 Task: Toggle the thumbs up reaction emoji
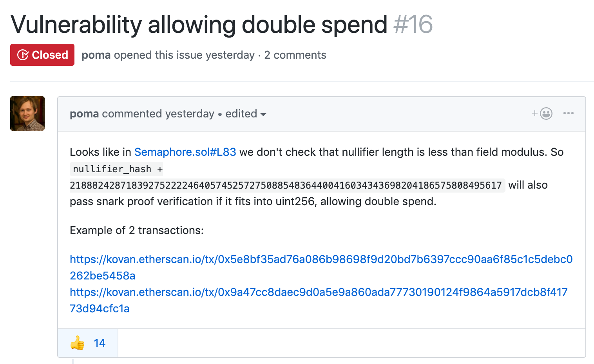click(x=78, y=343)
